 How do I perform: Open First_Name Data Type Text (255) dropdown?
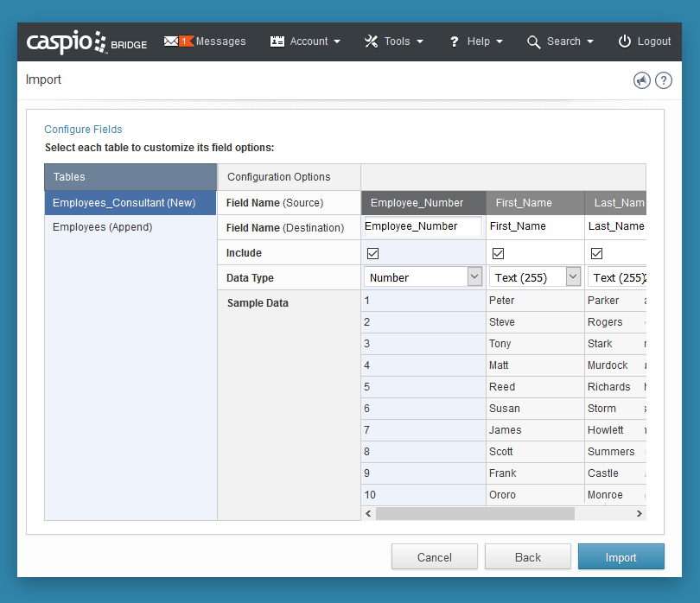point(535,277)
